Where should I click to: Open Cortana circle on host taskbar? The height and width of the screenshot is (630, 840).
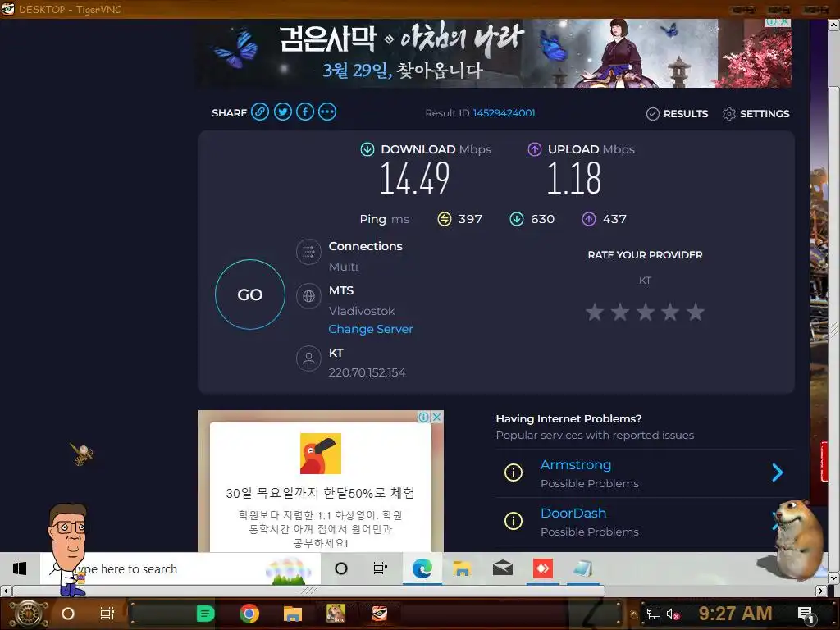click(68, 614)
